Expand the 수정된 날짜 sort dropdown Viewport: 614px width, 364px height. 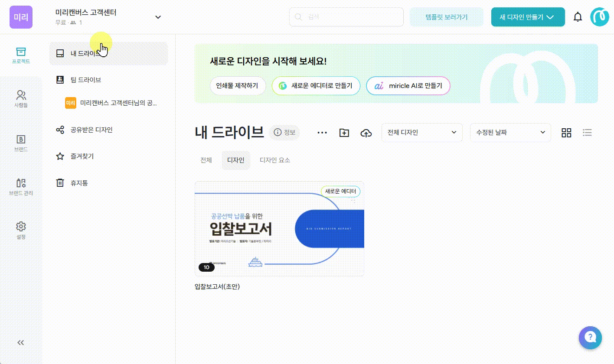tap(510, 133)
